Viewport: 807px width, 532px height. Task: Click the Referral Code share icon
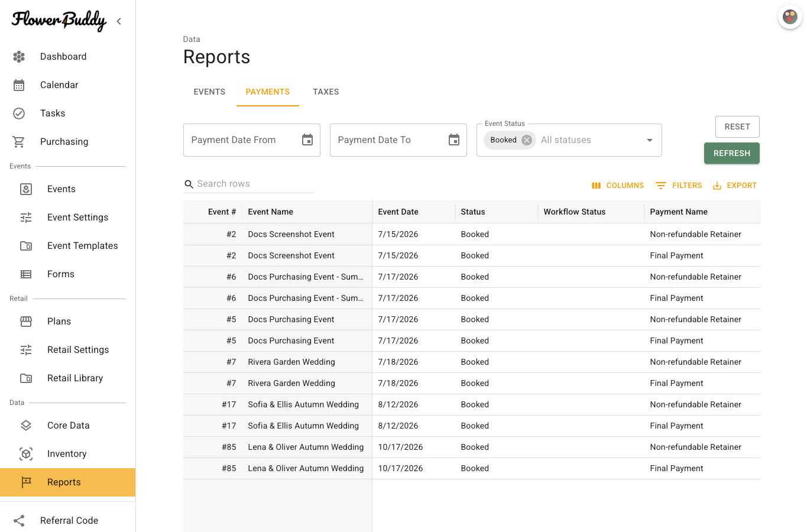(19, 521)
